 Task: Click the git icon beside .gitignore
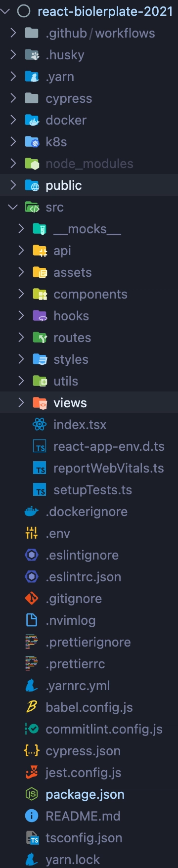32,599
